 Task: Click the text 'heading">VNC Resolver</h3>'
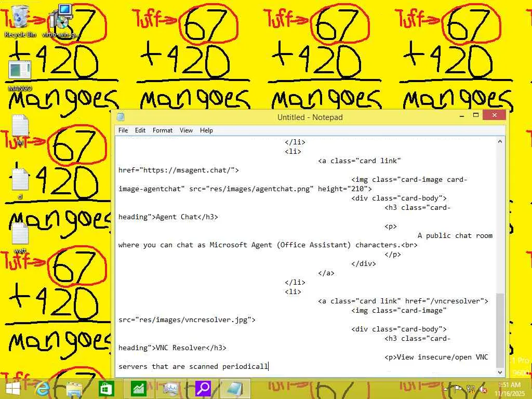(x=172, y=348)
